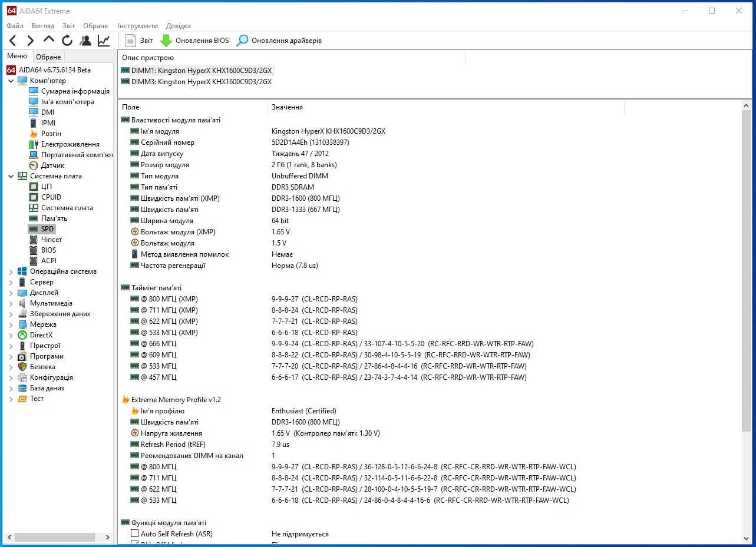
Task: Click the Розгін flame icon
Action: 34,134
